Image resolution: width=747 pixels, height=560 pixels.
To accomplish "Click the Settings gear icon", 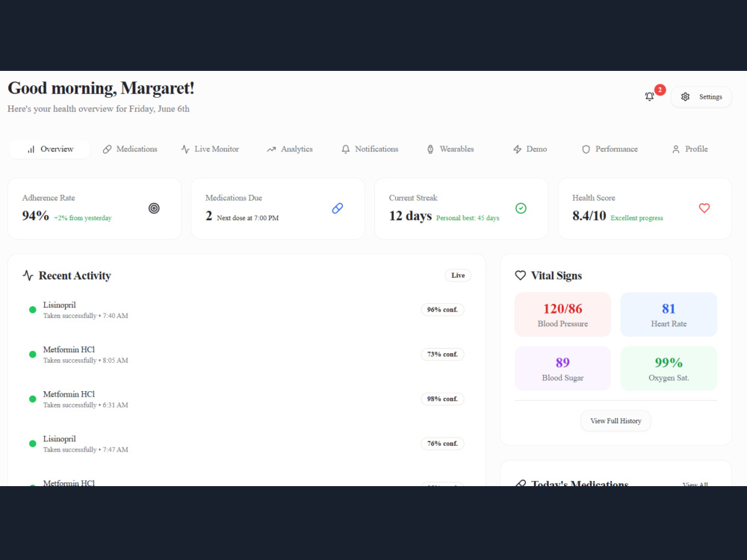I will [685, 96].
